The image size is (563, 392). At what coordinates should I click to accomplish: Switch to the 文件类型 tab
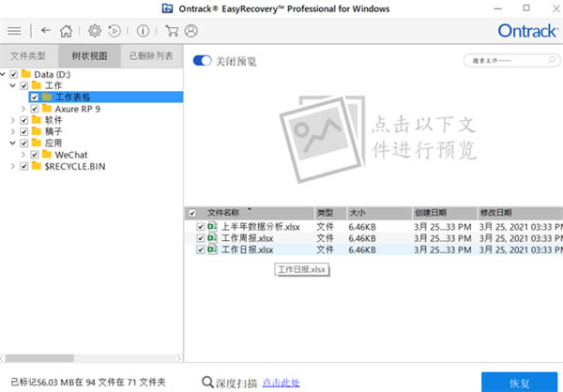[28, 56]
